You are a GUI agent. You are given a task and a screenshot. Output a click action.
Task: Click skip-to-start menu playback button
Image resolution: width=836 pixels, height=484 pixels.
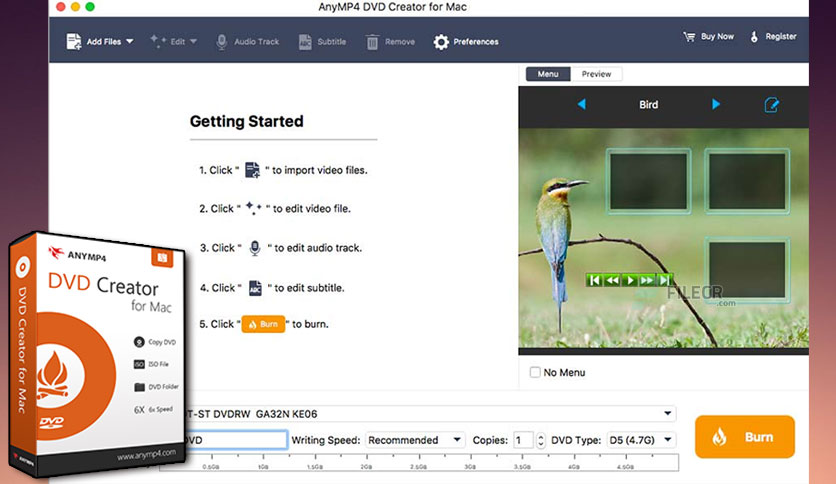[x=594, y=280]
